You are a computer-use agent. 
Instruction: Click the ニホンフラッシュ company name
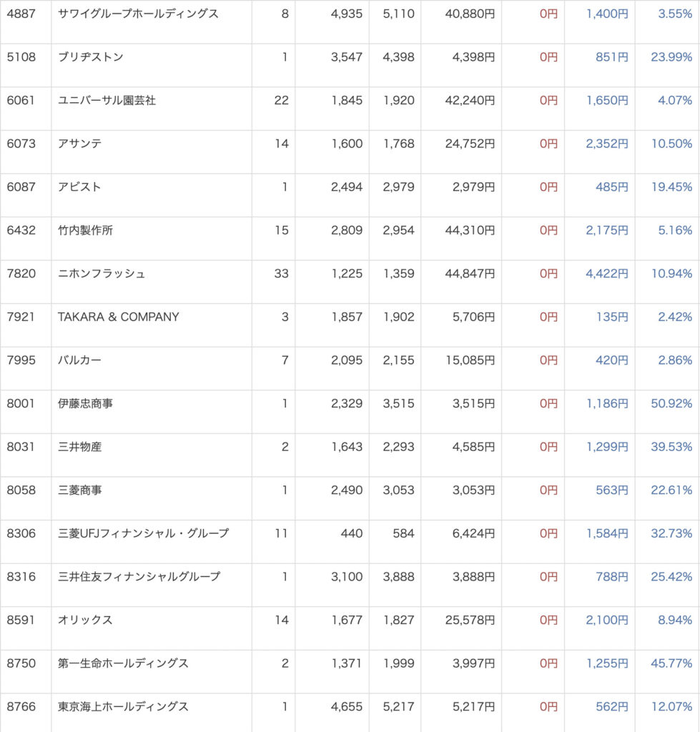click(102, 274)
